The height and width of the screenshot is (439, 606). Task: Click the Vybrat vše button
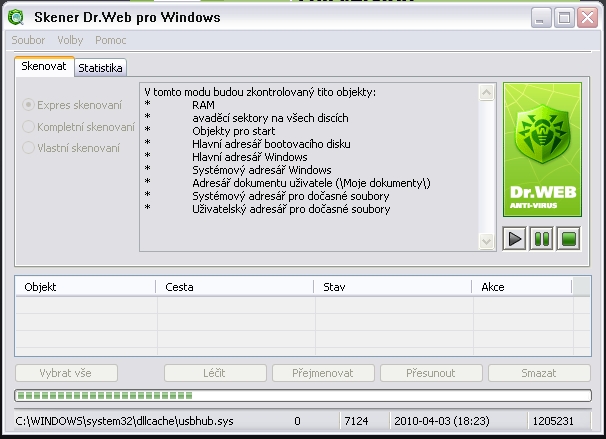66,373
